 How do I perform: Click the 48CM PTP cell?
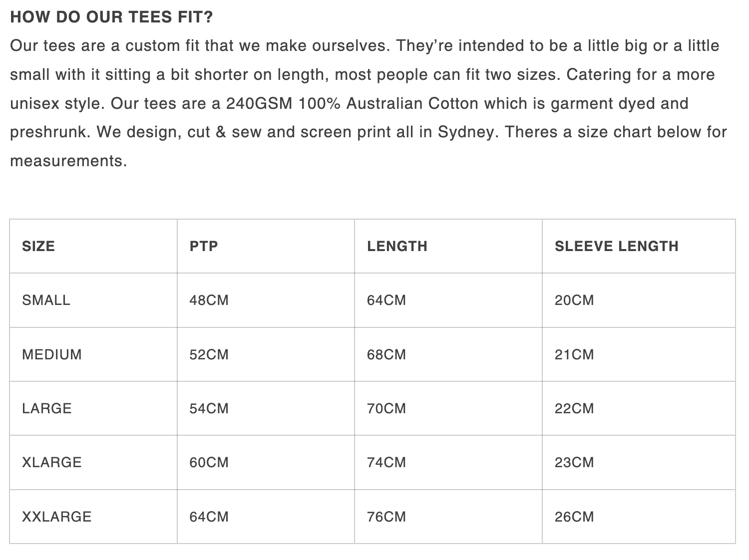[x=209, y=300]
